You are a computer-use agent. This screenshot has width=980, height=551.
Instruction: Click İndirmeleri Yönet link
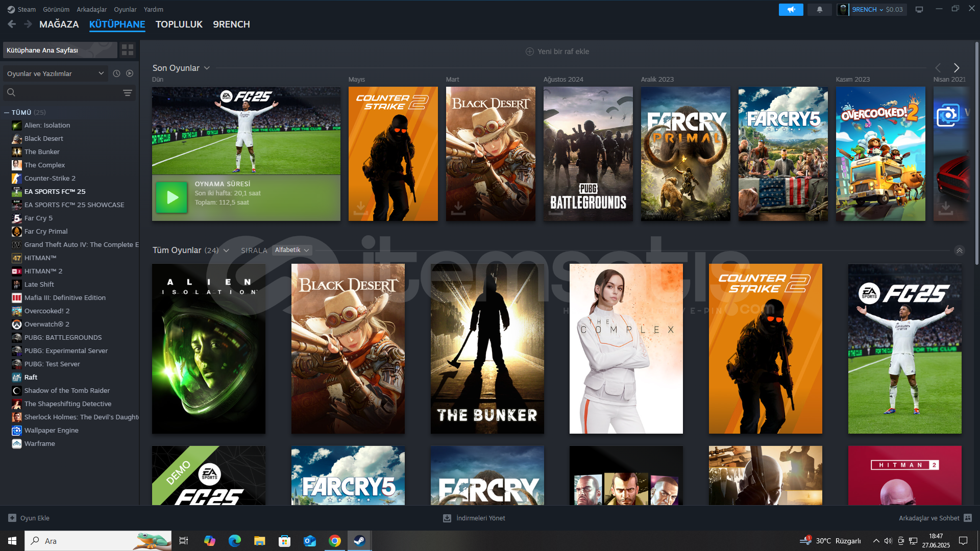click(x=481, y=518)
